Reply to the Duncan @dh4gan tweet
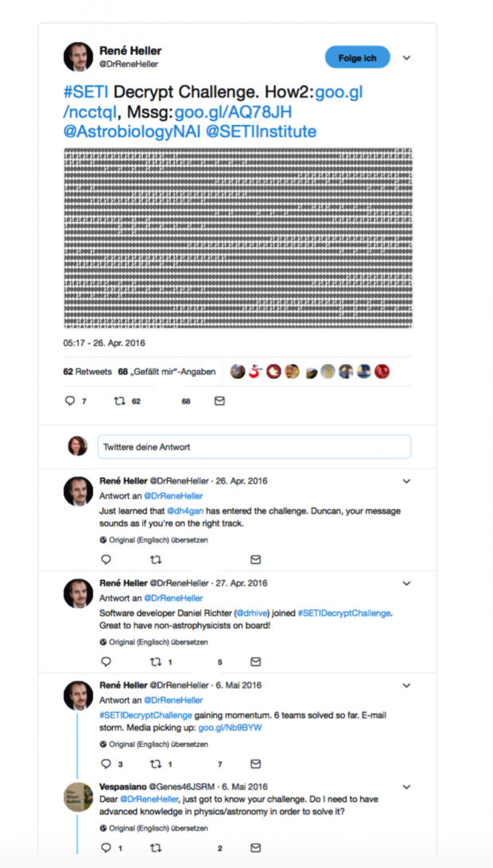The height and width of the screenshot is (868, 493). click(x=106, y=559)
